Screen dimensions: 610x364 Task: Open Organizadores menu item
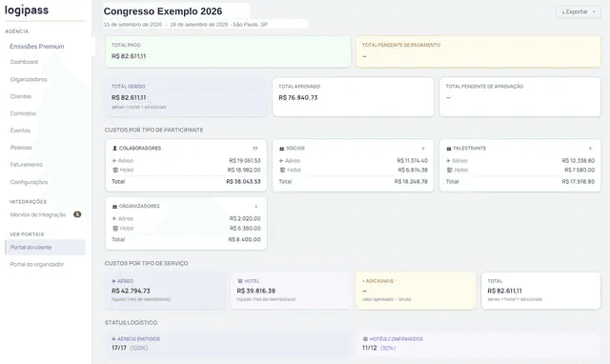pyautogui.click(x=29, y=79)
